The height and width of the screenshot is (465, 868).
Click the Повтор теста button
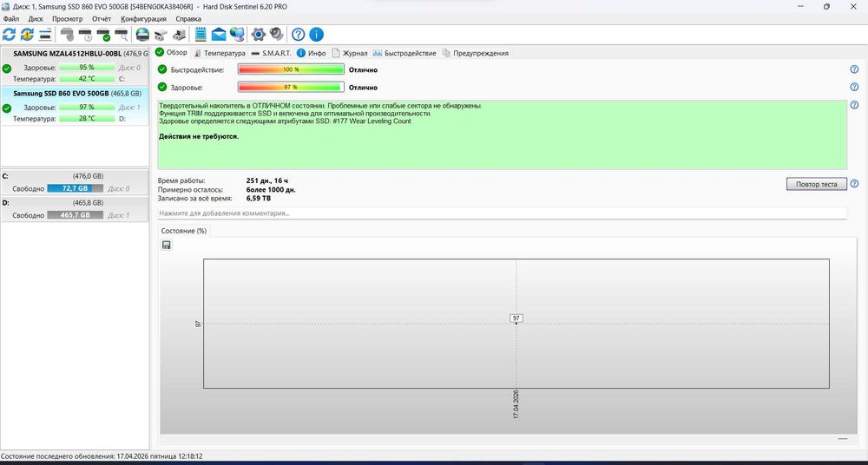click(x=817, y=184)
